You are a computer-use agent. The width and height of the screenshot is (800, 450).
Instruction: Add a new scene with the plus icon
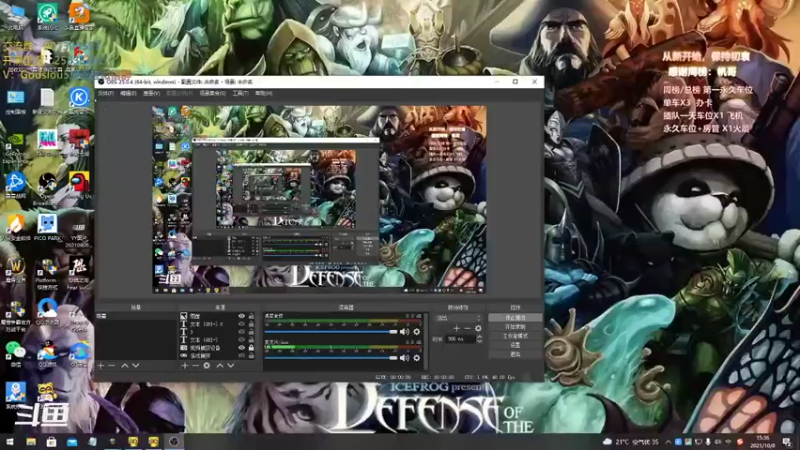pos(101,365)
